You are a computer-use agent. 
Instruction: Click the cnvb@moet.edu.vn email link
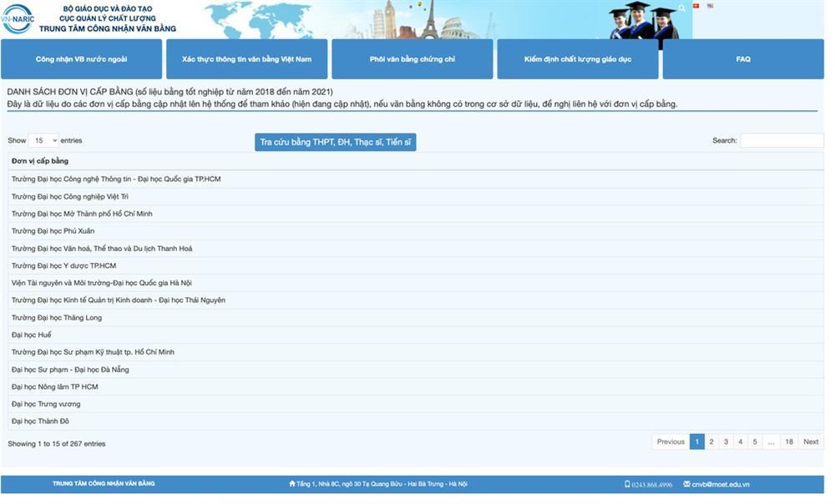(721, 484)
